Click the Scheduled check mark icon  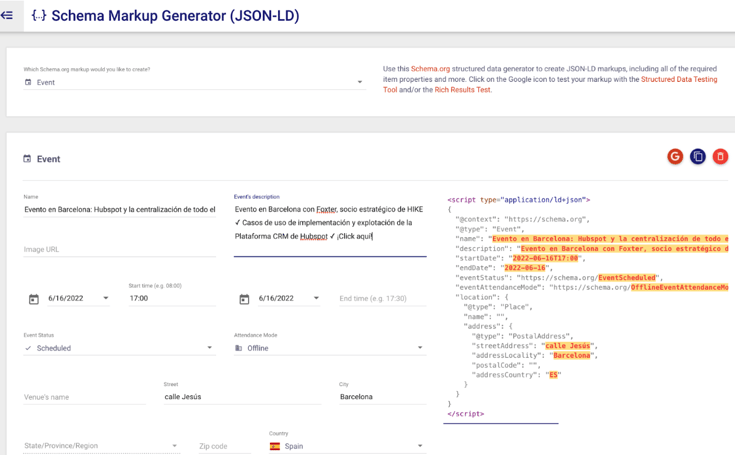tap(28, 348)
